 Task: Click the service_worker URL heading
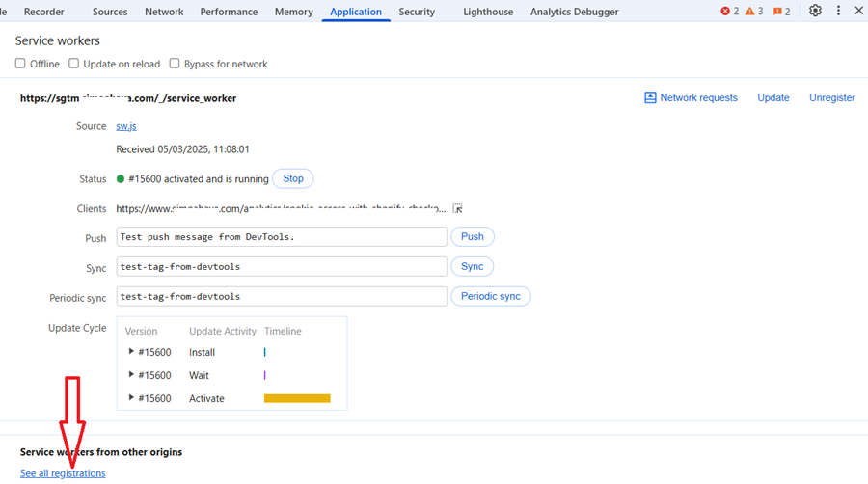(x=128, y=98)
